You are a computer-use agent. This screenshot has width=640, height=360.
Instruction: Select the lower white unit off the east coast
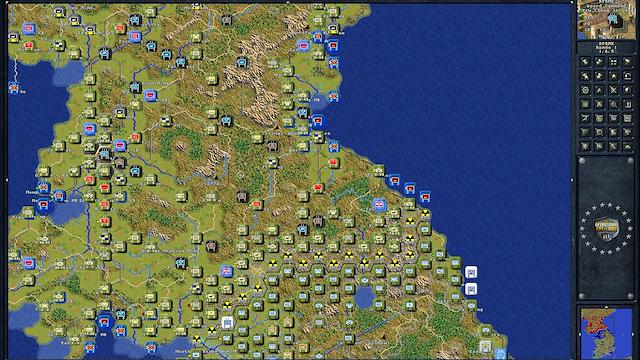point(471,289)
